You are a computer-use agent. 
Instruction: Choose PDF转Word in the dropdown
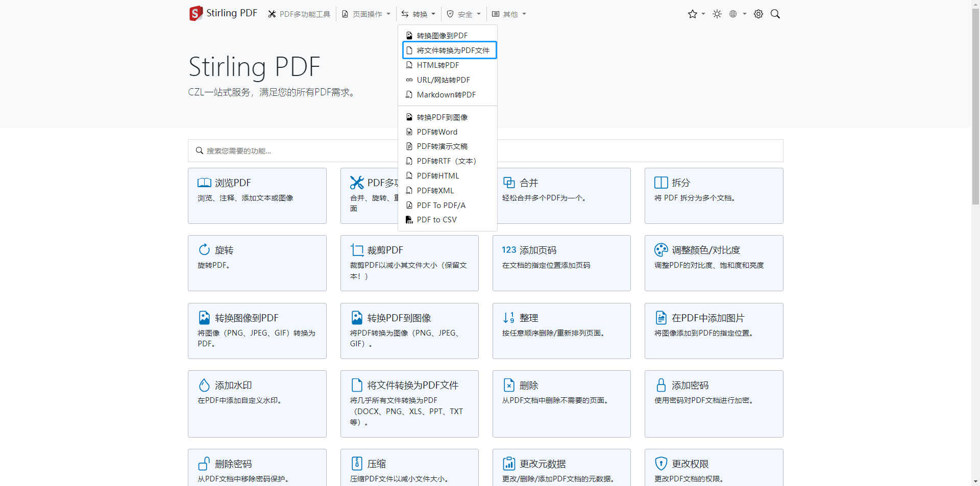[448, 132]
